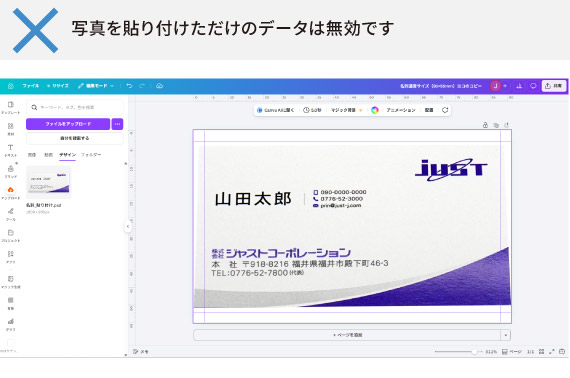Click the duplicate page icon
570x378 pixels.
coord(496,125)
